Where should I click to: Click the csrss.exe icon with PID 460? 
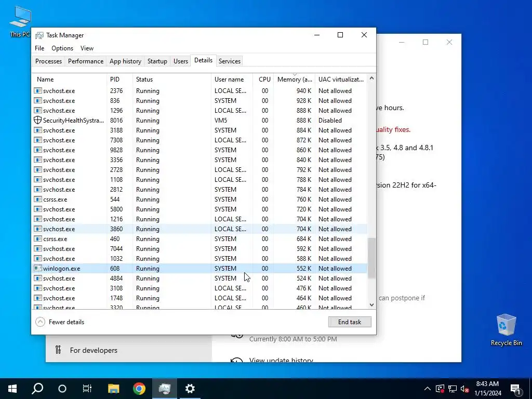click(37, 238)
